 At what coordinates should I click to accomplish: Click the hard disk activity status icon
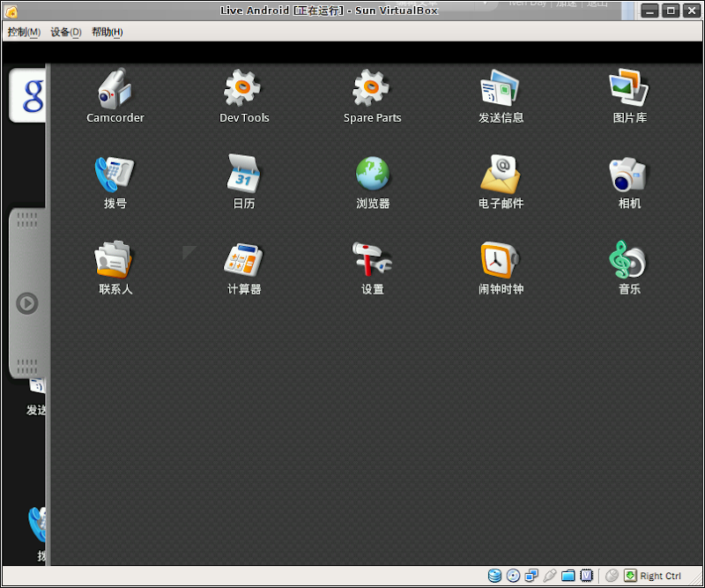tap(494, 576)
